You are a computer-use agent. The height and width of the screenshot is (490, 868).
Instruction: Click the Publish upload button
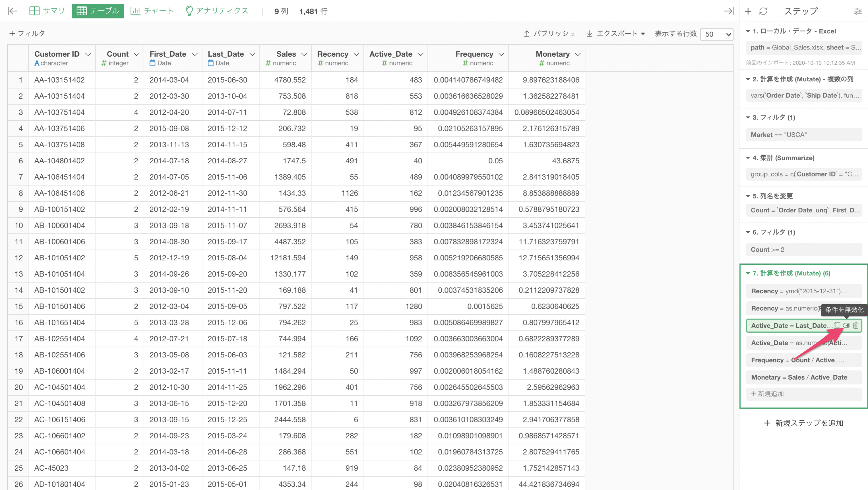tap(549, 33)
